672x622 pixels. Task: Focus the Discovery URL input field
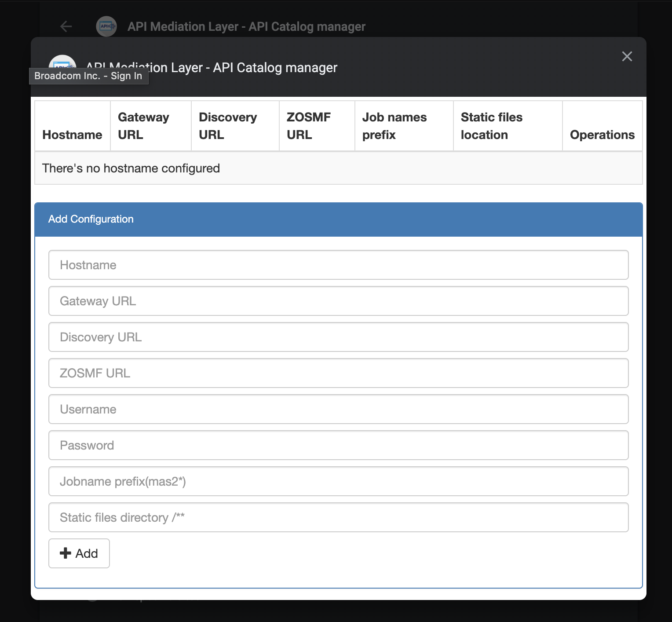tap(338, 337)
